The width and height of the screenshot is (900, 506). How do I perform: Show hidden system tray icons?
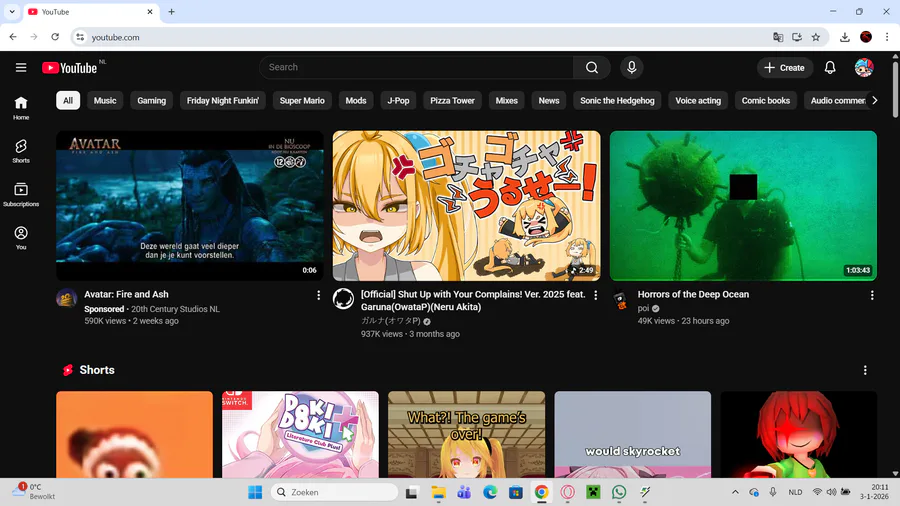(735, 492)
